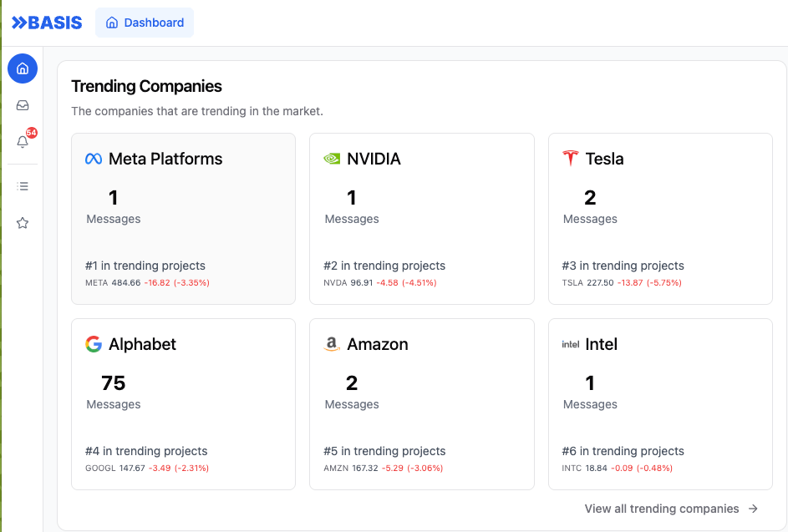Click "The companies that are trending" subtitle
The image size is (788, 532).
[197, 111]
